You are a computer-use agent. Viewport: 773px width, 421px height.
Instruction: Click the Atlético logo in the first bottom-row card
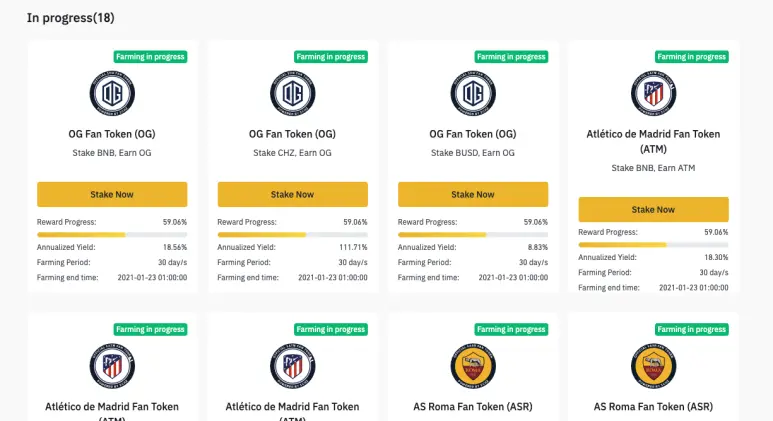(112, 366)
